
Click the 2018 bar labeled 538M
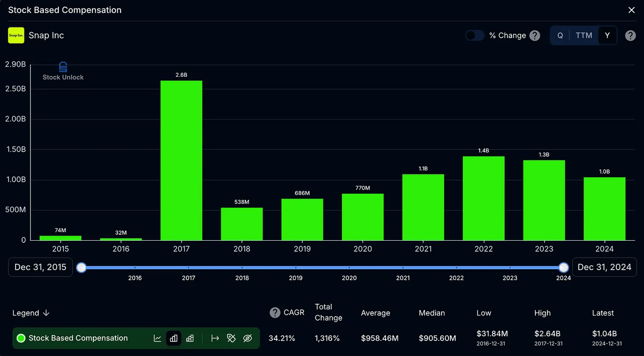coord(242,224)
